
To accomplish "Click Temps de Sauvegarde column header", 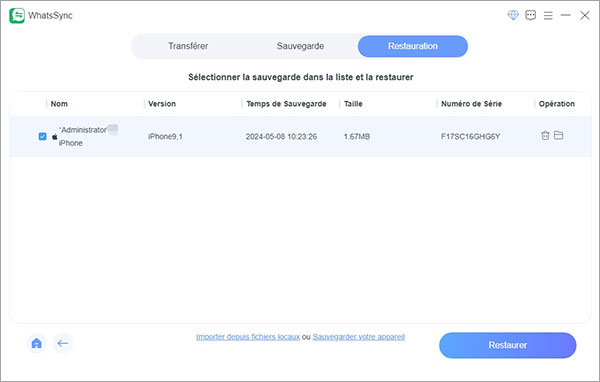I will [286, 104].
